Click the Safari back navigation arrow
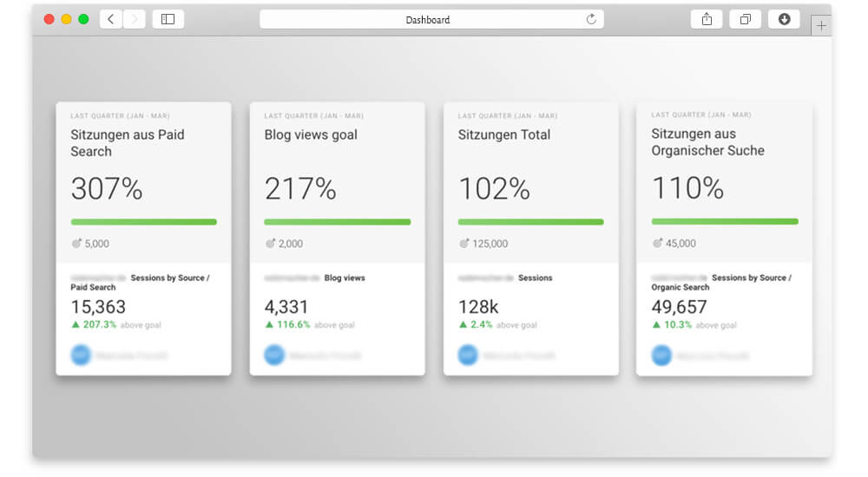868x477 pixels. tap(110, 19)
